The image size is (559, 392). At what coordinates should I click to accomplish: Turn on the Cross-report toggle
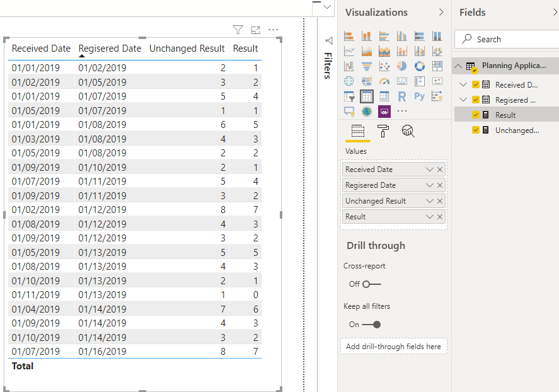[372, 284]
